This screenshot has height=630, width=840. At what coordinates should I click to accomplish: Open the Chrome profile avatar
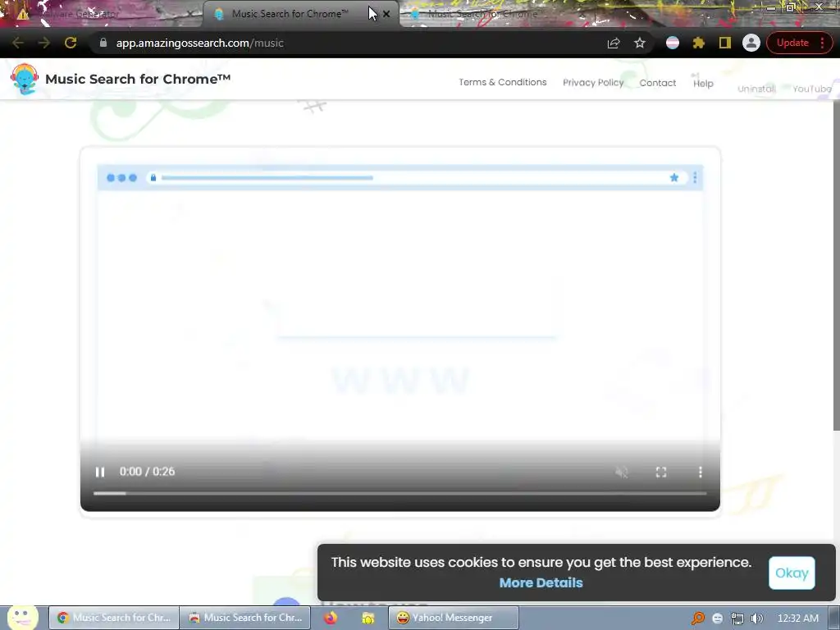[x=751, y=43]
